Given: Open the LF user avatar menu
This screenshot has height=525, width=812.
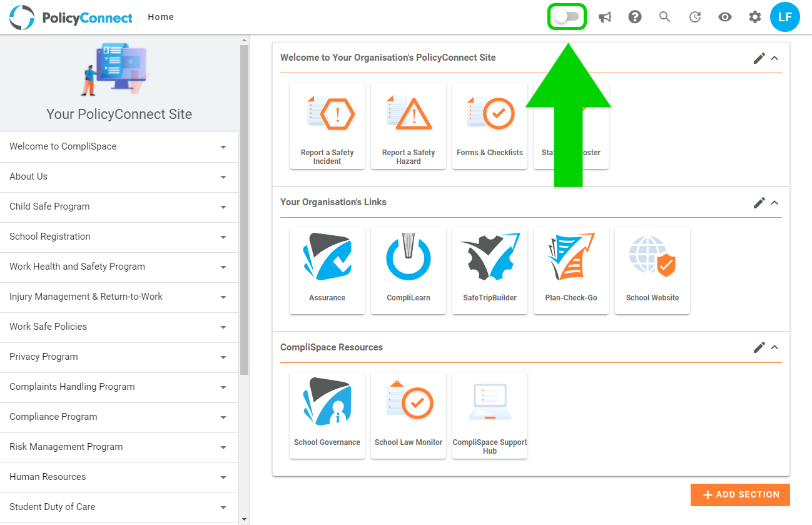Looking at the screenshot, I should [785, 17].
